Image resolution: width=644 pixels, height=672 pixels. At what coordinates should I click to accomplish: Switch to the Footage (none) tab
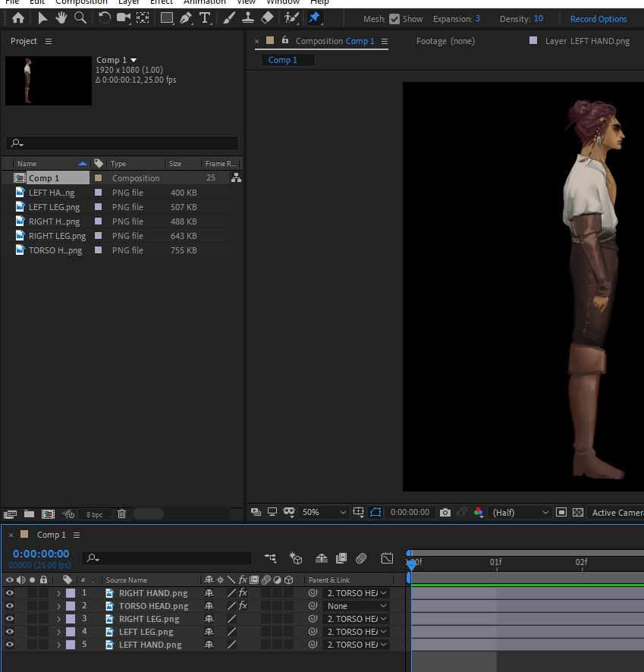coord(445,41)
